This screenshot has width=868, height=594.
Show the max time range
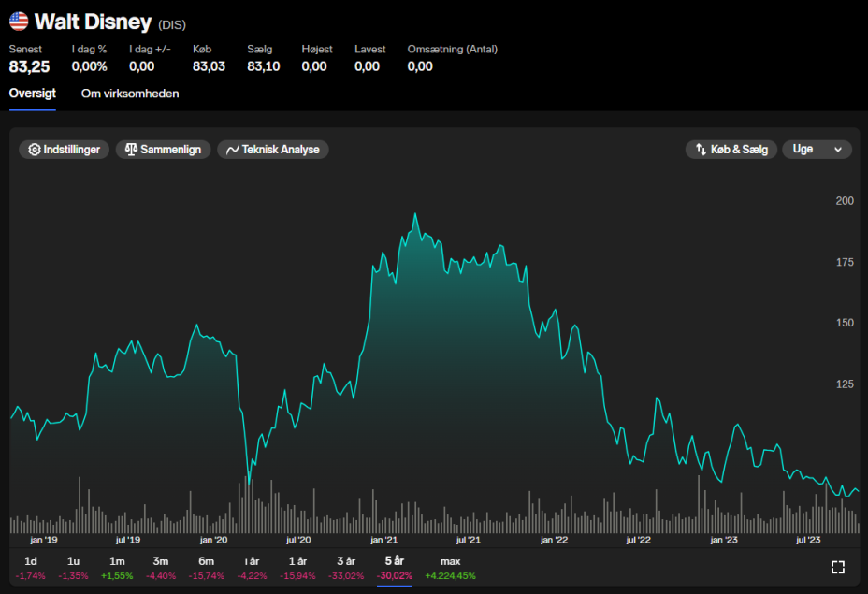point(450,568)
